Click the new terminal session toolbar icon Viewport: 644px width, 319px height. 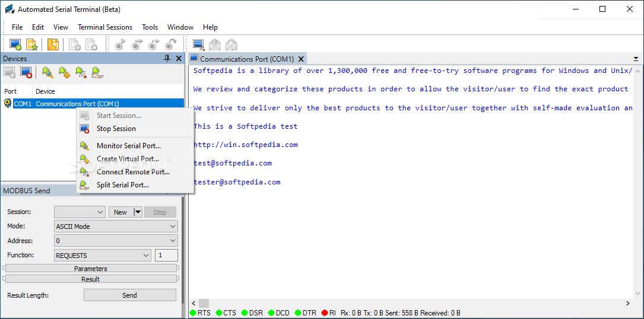point(15,44)
